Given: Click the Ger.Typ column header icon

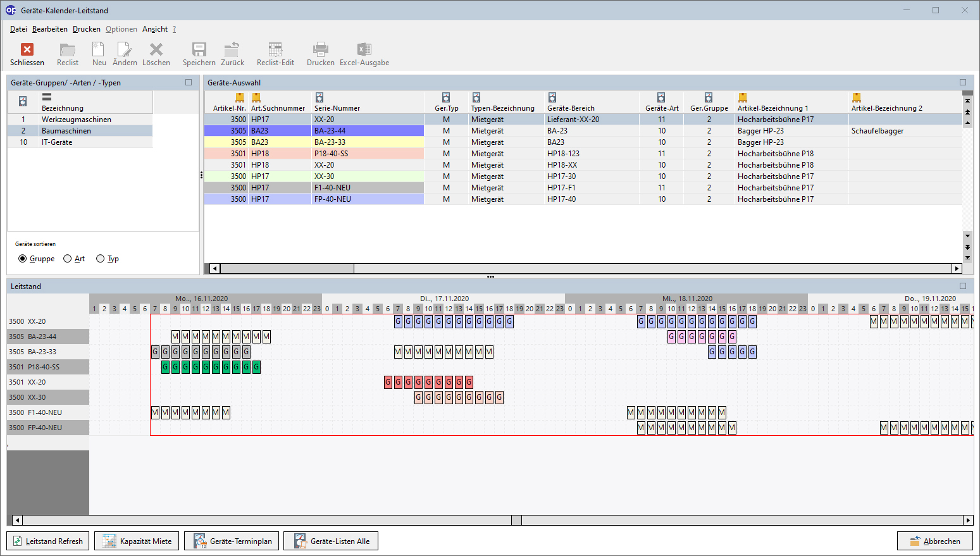Looking at the screenshot, I should pos(446,97).
